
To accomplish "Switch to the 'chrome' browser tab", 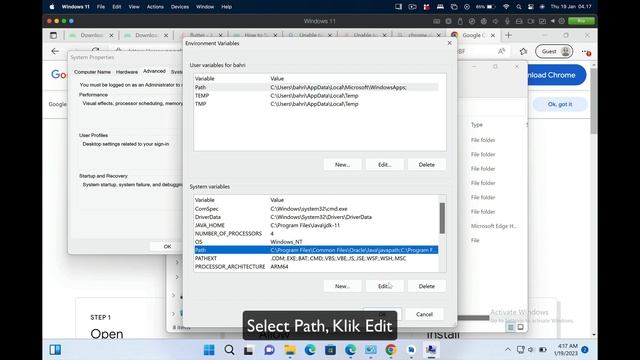I will pyautogui.click(x=418, y=35).
